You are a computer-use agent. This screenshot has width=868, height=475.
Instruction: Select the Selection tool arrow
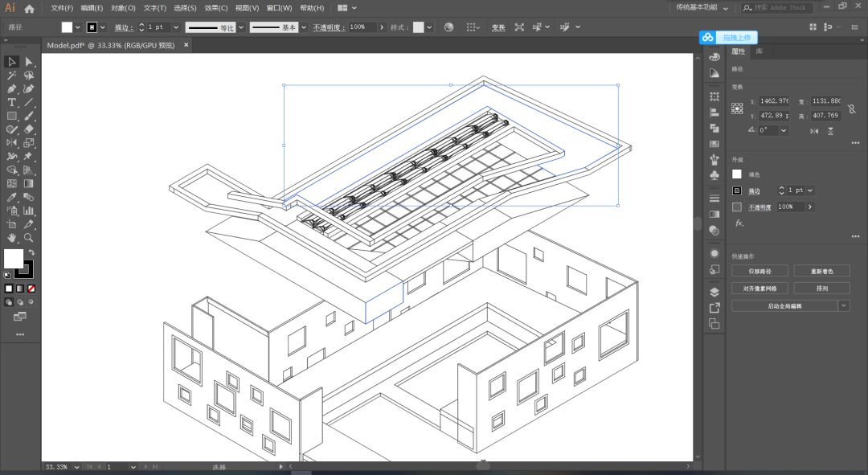point(11,61)
